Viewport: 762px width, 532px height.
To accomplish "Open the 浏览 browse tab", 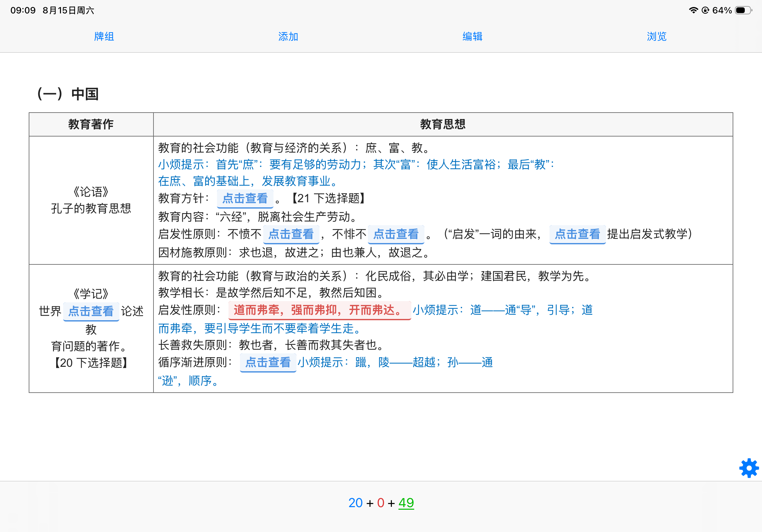I will (656, 36).
